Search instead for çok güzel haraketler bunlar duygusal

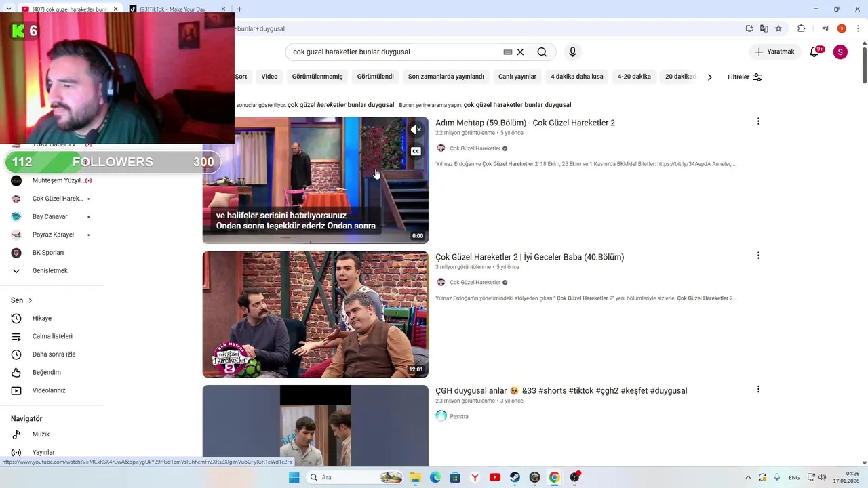click(517, 105)
